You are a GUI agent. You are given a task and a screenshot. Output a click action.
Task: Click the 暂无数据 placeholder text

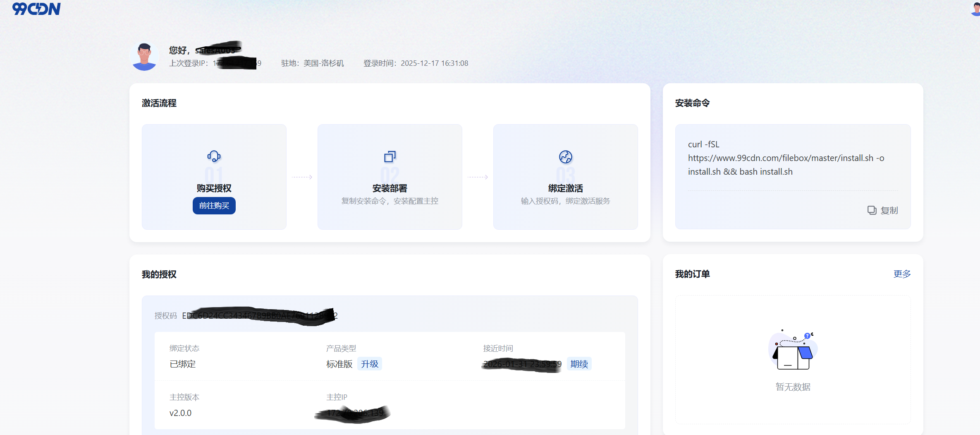(793, 387)
